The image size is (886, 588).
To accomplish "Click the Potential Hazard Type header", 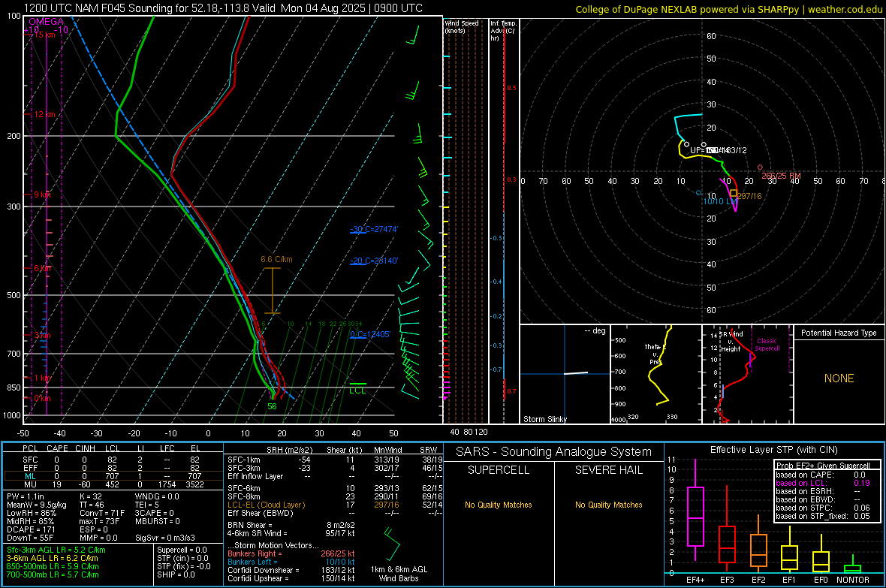I will click(x=839, y=333).
